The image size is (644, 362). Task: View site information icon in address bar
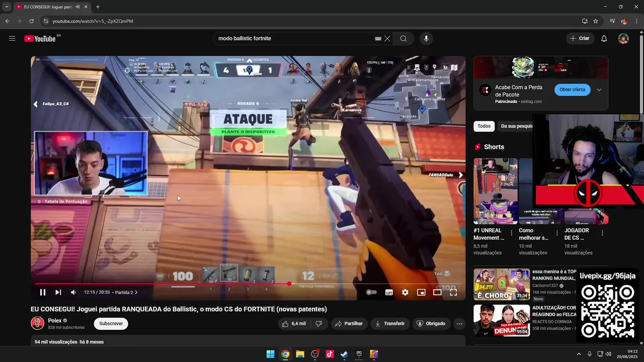[46, 21]
